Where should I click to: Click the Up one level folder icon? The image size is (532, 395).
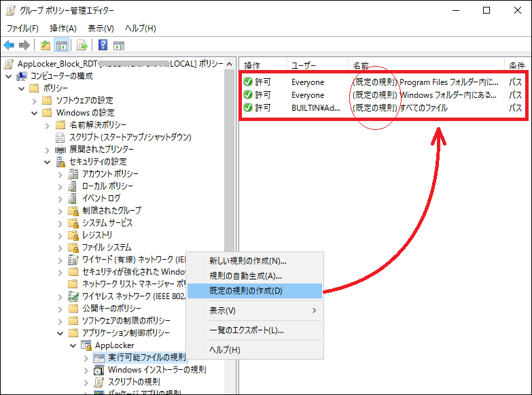click(x=45, y=46)
